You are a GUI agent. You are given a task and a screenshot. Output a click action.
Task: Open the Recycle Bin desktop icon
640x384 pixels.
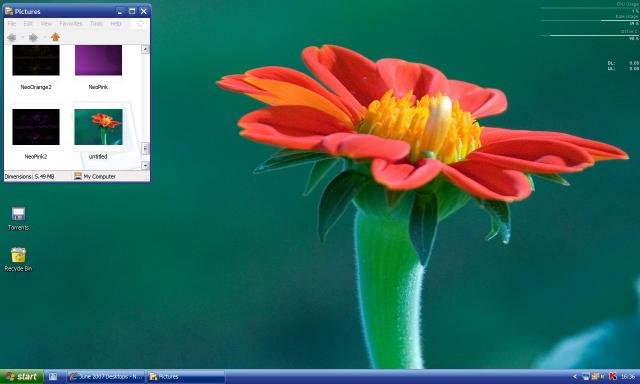(x=18, y=260)
